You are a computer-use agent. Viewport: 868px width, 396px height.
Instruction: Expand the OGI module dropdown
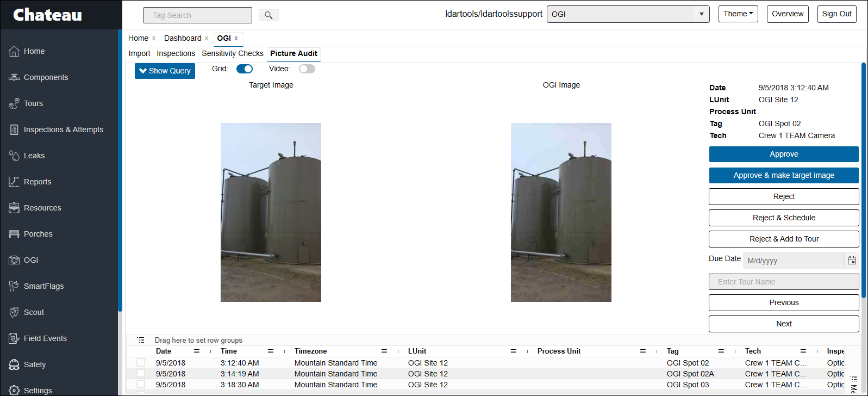coord(701,14)
